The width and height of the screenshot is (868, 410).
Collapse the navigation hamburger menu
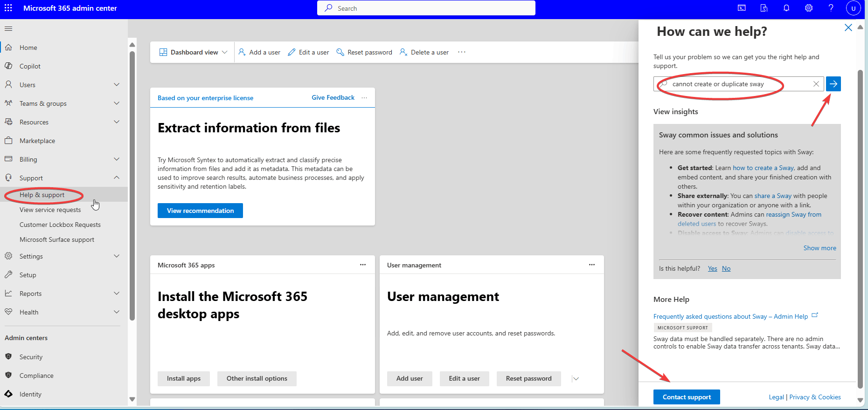[x=8, y=29]
